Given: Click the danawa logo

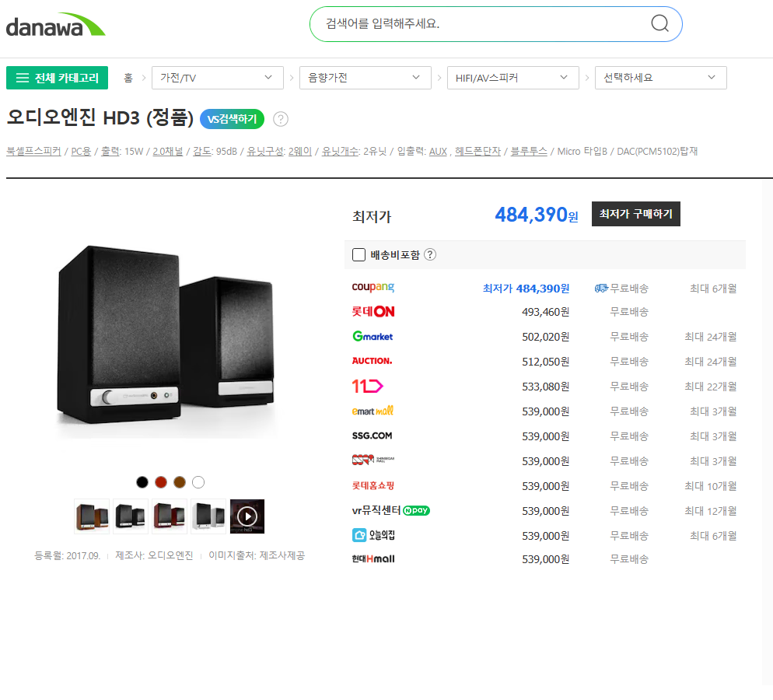Looking at the screenshot, I should (56, 25).
